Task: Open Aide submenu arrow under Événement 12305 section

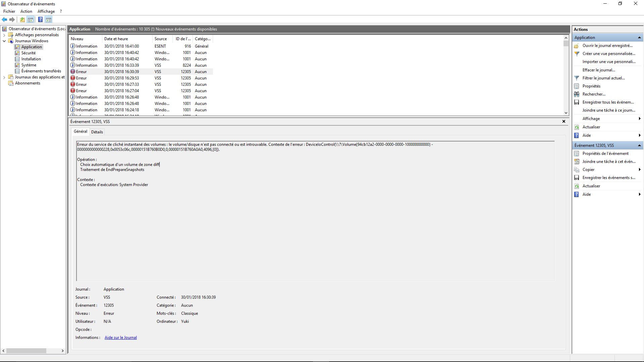Action: pos(640,194)
